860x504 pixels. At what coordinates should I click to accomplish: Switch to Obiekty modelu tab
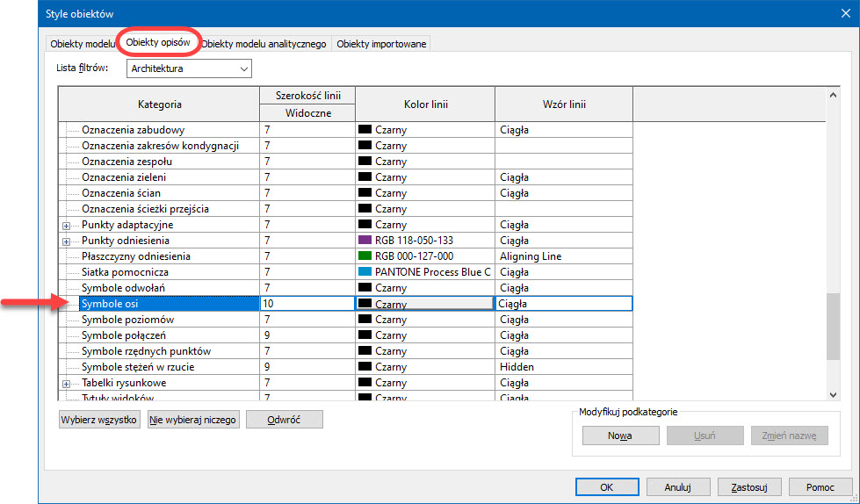coord(81,44)
